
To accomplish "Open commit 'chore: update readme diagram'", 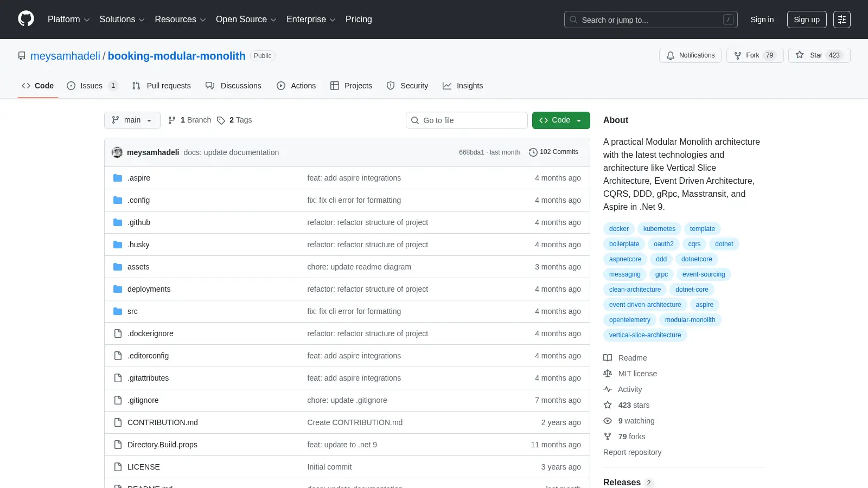I will [359, 267].
